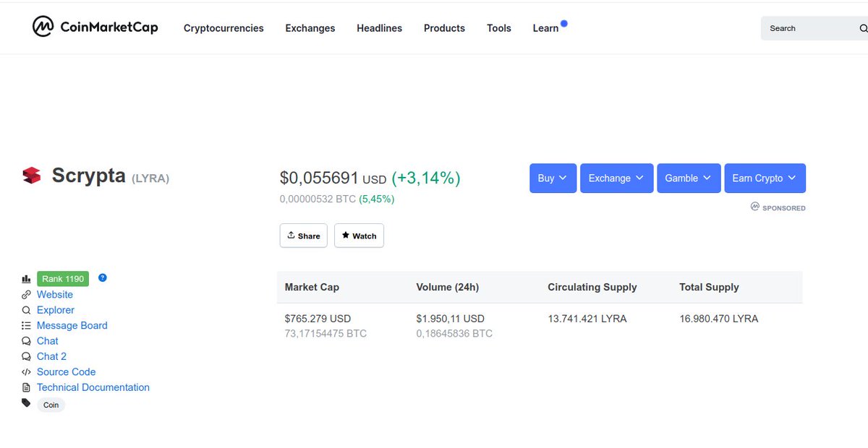Click the SPONSORED label text
Viewport: 868px width, 448px height.
pos(784,208)
